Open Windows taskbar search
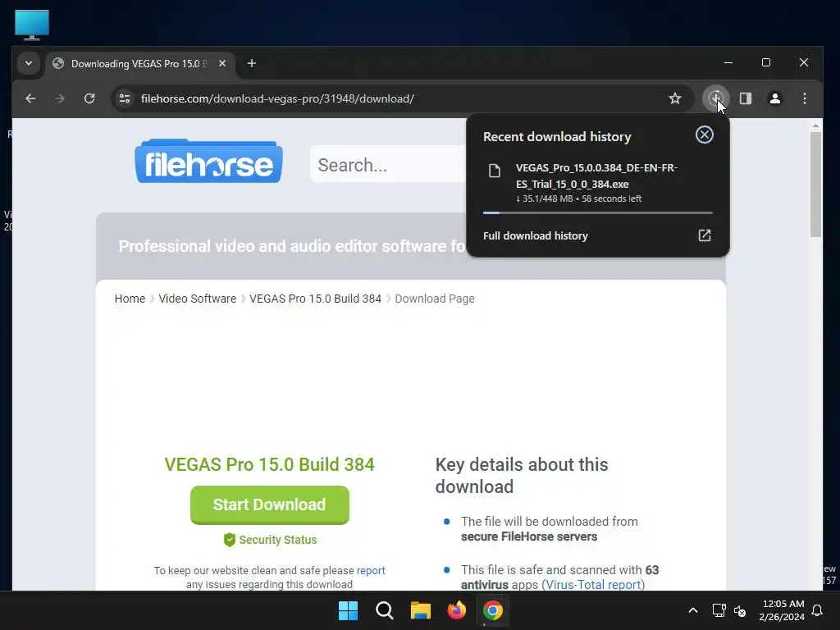 point(385,610)
